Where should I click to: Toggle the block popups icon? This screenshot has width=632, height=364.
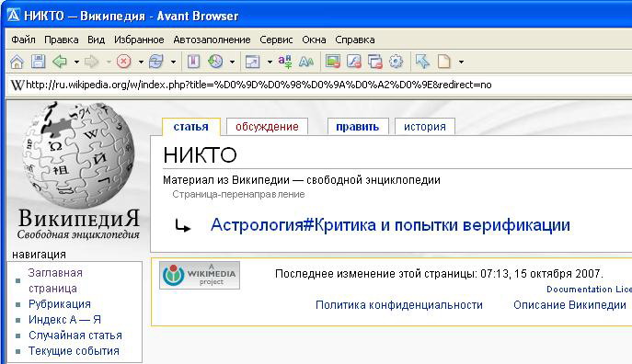[x=374, y=62]
